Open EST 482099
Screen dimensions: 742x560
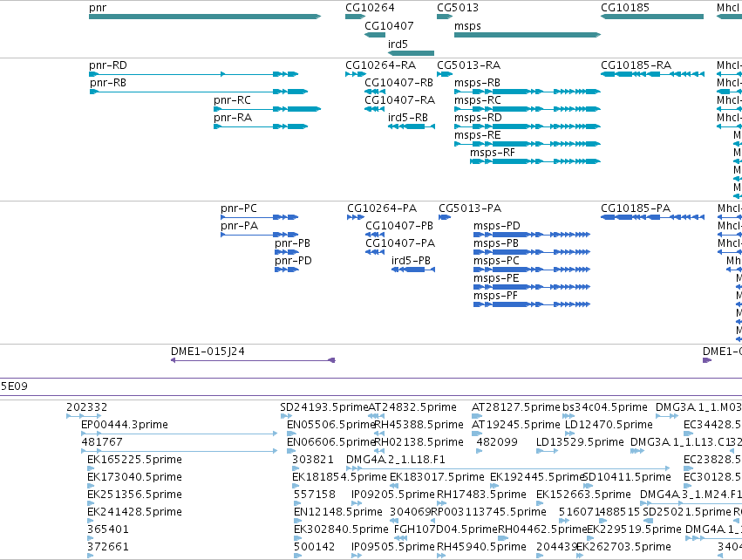tap(480, 451)
